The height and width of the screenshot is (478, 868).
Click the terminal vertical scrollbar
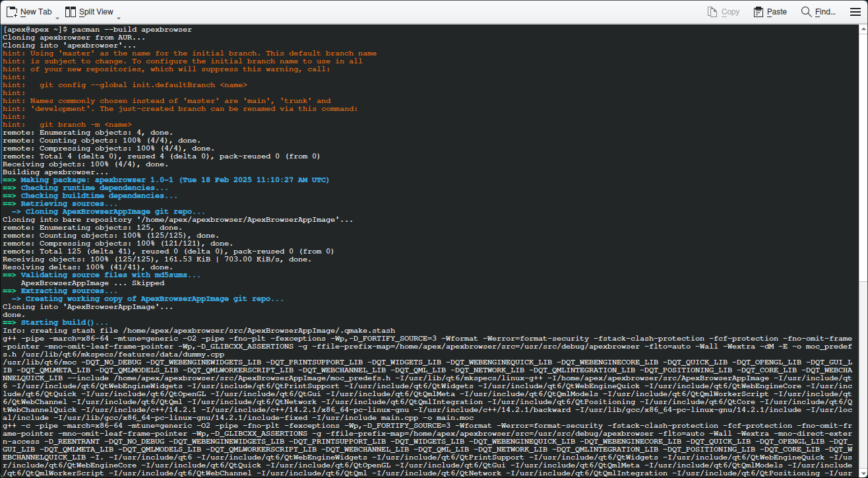coord(865,251)
